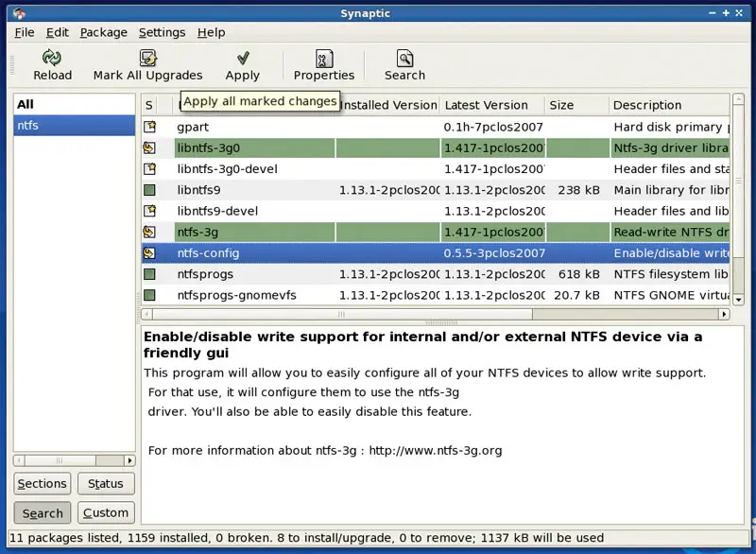Select the All filter entry
Image resolution: width=756 pixels, height=554 pixels.
pyautogui.click(x=75, y=104)
